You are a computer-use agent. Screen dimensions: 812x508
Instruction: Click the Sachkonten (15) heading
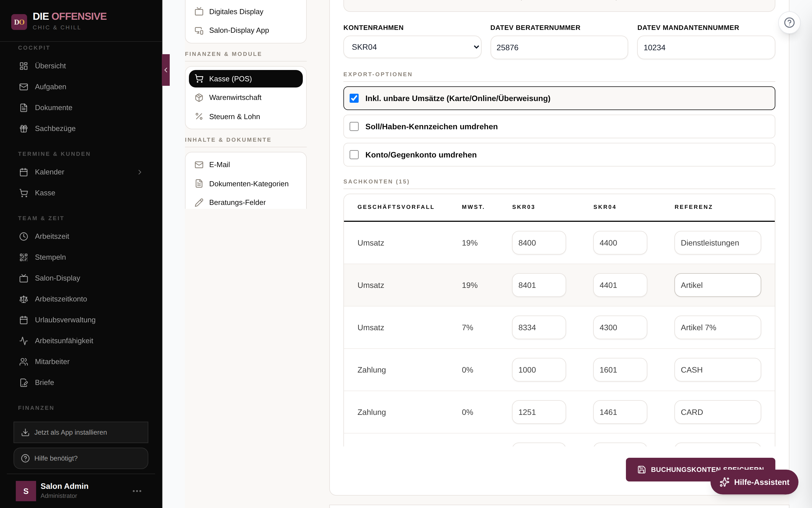[x=376, y=181]
